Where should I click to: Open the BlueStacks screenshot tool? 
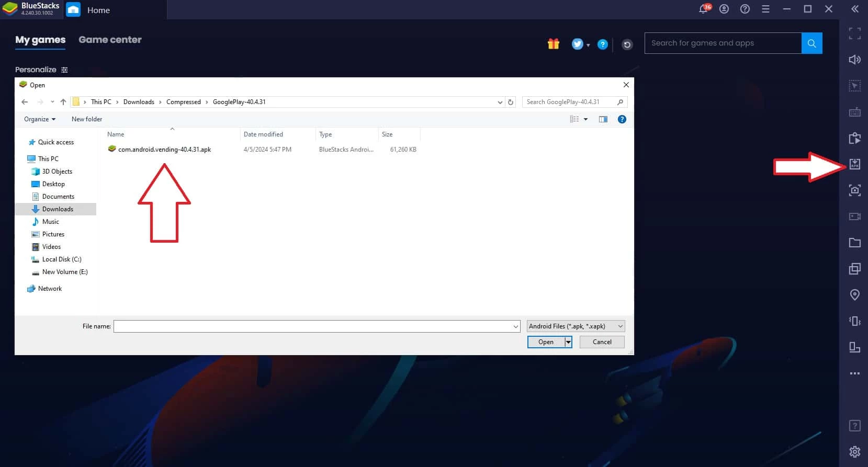click(x=854, y=190)
